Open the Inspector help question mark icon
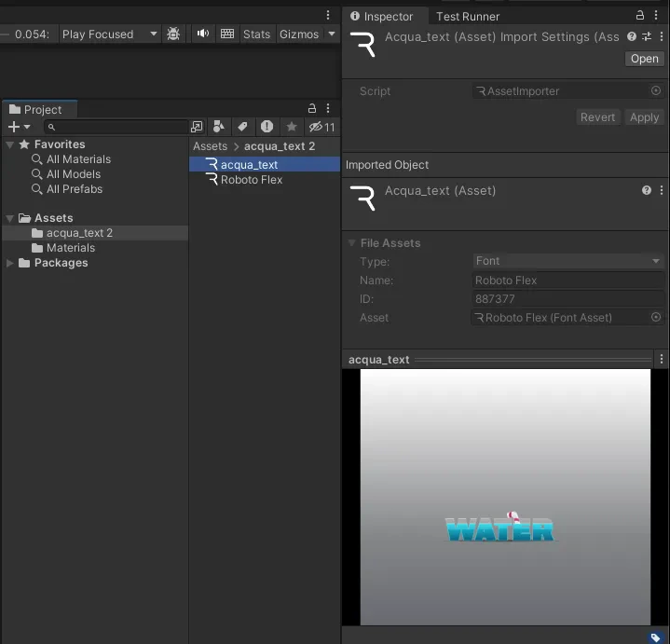Image resolution: width=670 pixels, height=644 pixels. point(632,36)
